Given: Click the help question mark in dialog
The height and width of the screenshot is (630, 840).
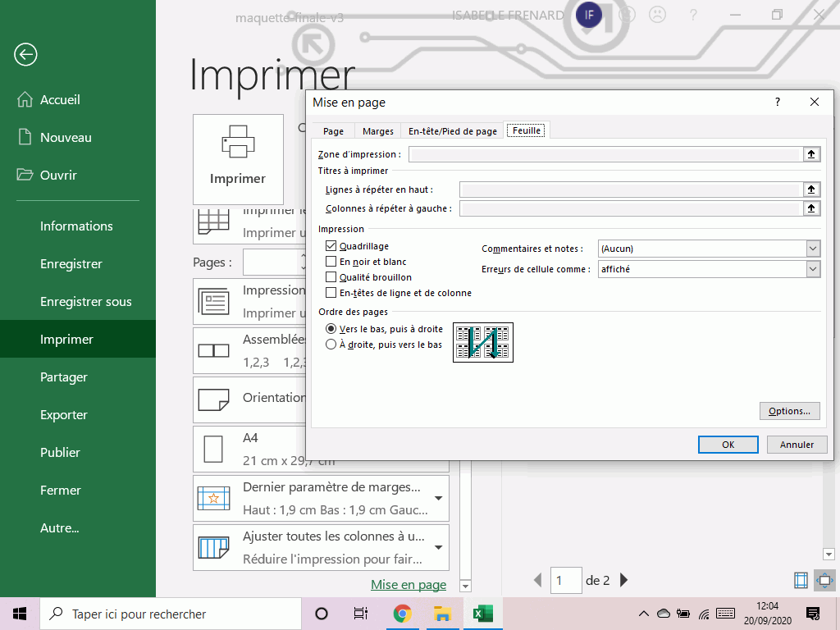Looking at the screenshot, I should (778, 103).
